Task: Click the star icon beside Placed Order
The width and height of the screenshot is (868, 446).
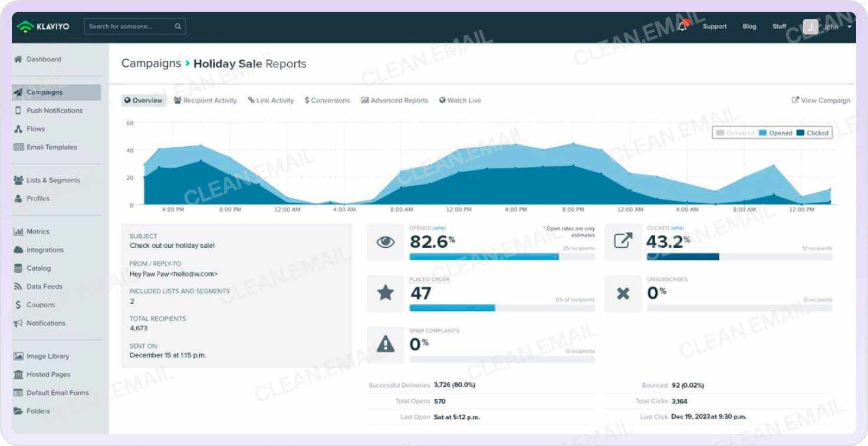Action: coord(385,293)
